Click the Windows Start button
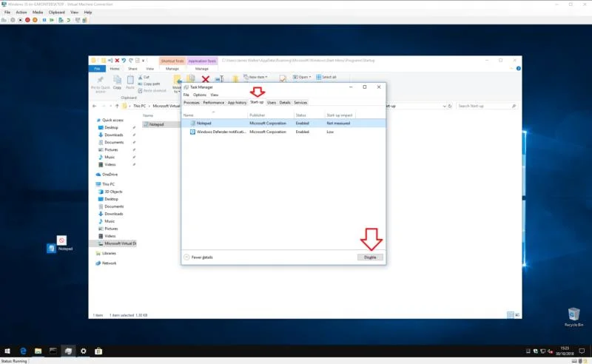 pos(7,351)
